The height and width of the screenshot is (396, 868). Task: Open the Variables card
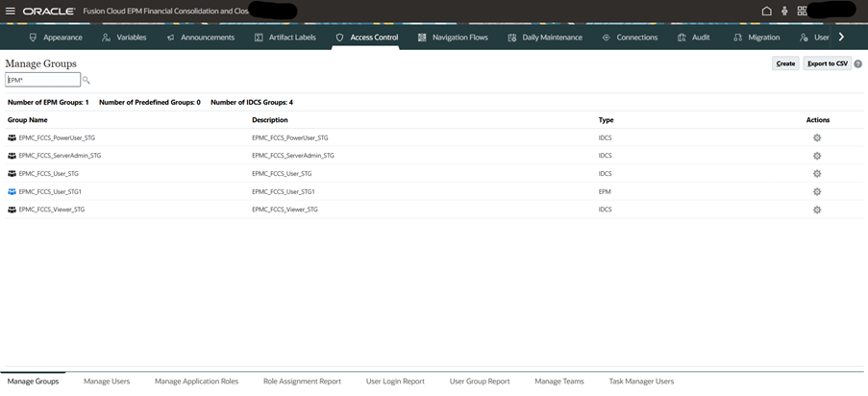125,37
